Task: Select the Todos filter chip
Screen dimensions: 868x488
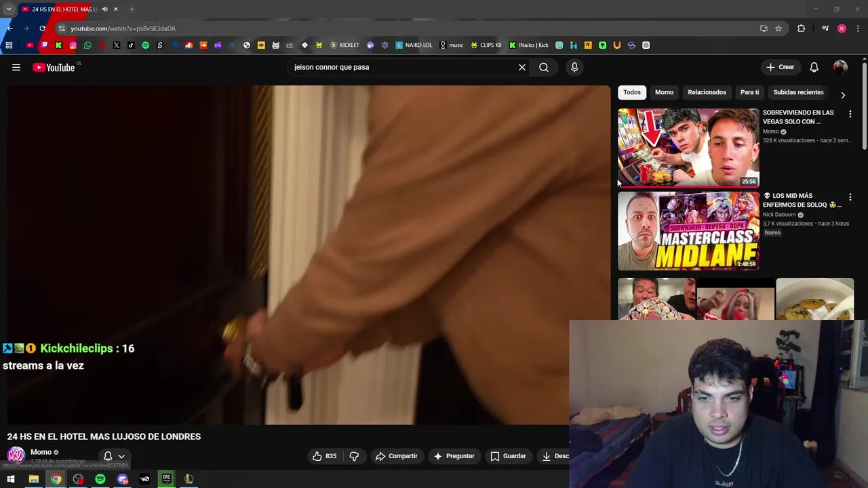Action: click(632, 92)
